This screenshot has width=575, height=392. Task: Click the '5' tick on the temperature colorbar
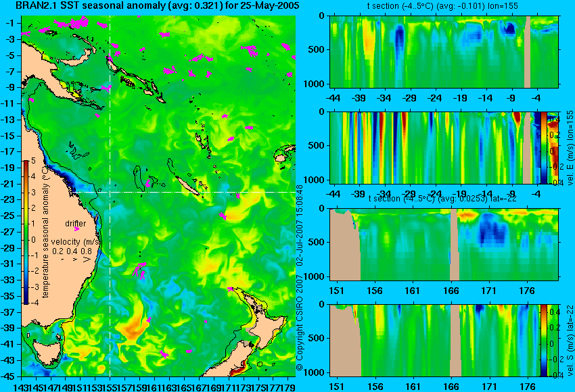tap(33, 161)
